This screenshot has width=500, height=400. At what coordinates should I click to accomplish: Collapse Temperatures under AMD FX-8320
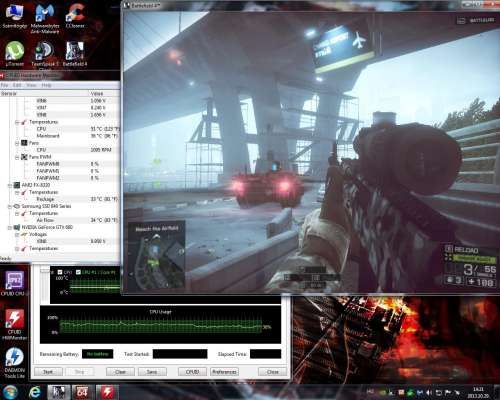[17, 192]
